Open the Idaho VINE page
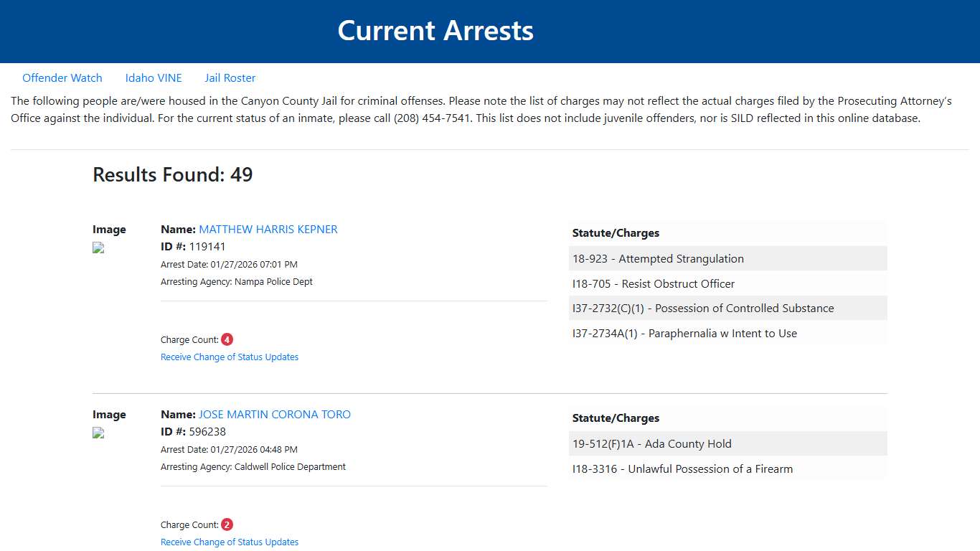The width and height of the screenshot is (980, 551). tap(154, 77)
